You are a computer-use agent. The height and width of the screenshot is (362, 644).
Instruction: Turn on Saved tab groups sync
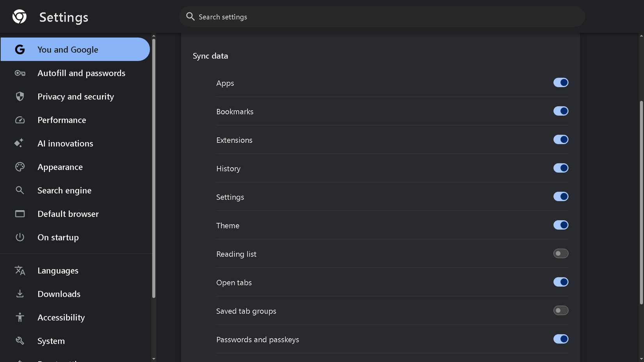[x=561, y=311]
